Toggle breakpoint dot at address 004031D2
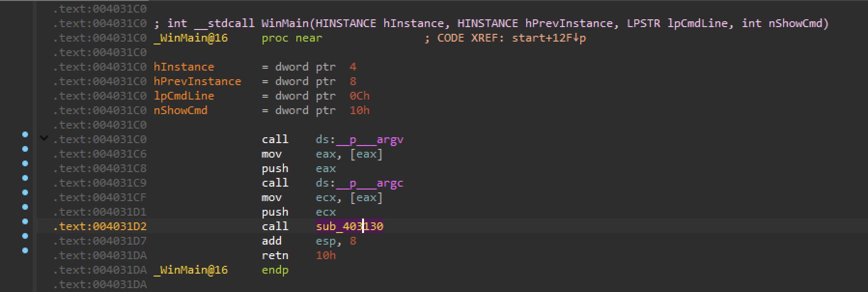The width and height of the screenshot is (868, 292). pos(25,221)
